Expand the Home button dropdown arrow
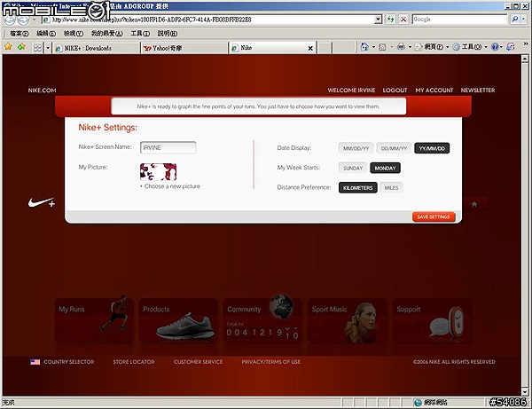Screen dimensions: 532x409 point(373,47)
